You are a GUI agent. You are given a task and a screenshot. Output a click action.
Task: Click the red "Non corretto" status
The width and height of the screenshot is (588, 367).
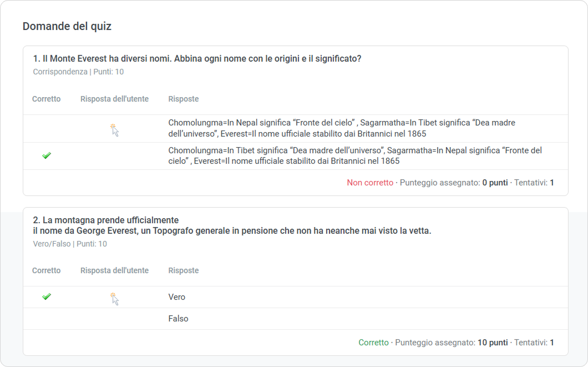tap(370, 183)
